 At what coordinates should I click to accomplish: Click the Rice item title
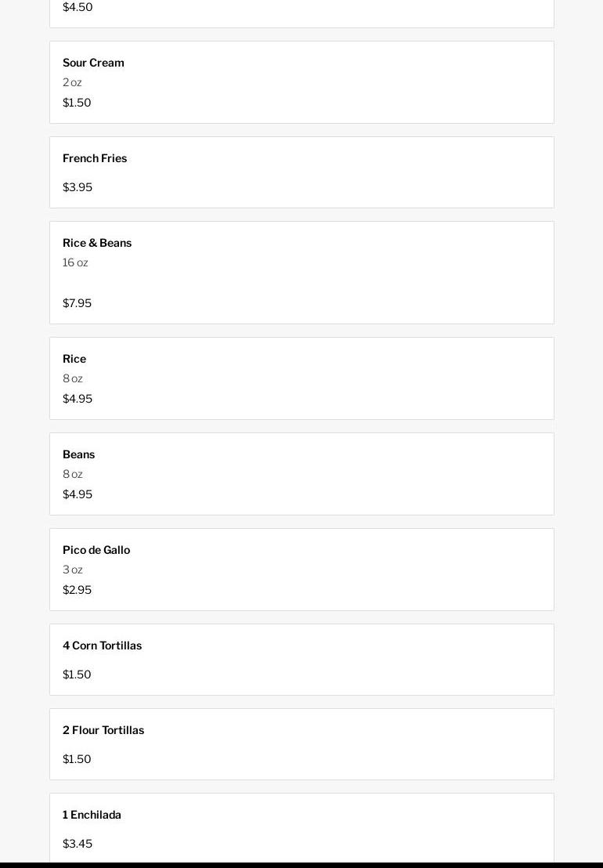74,359
